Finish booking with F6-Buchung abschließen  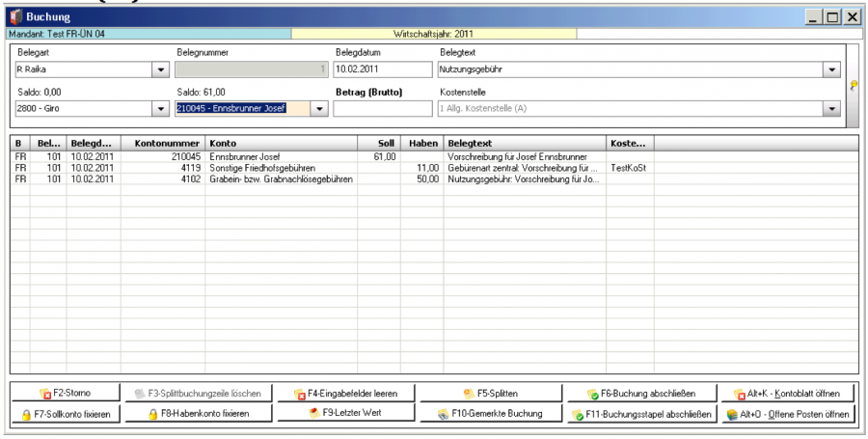pyautogui.click(x=641, y=393)
